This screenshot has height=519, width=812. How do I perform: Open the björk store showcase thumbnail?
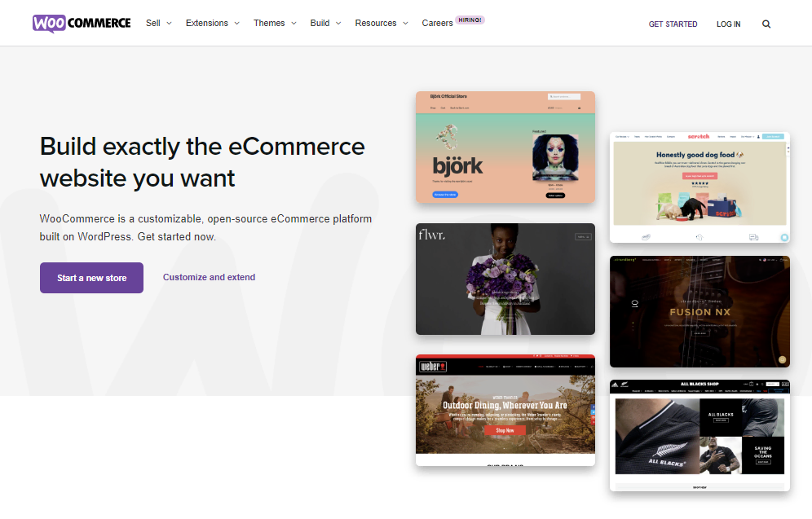(x=505, y=147)
